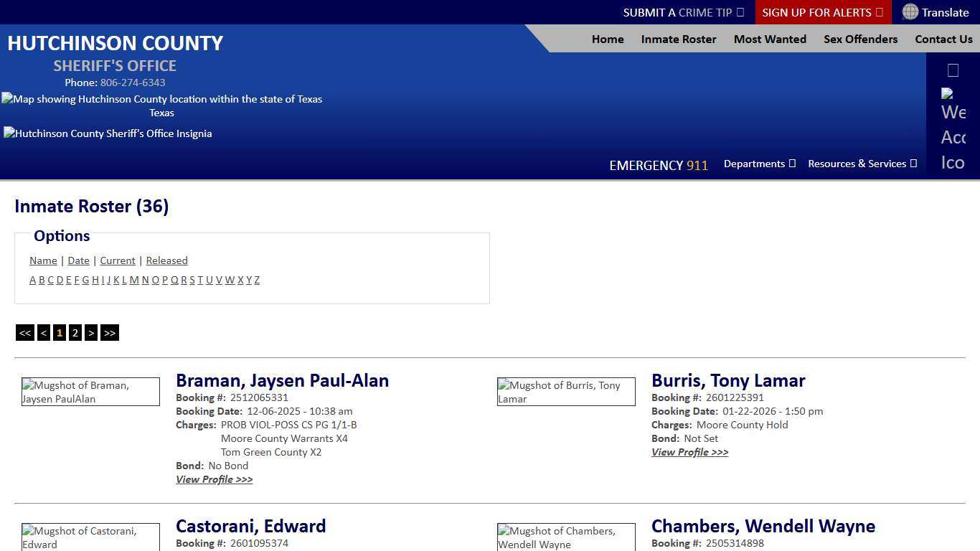Jump to page 2 of roster

[75, 333]
